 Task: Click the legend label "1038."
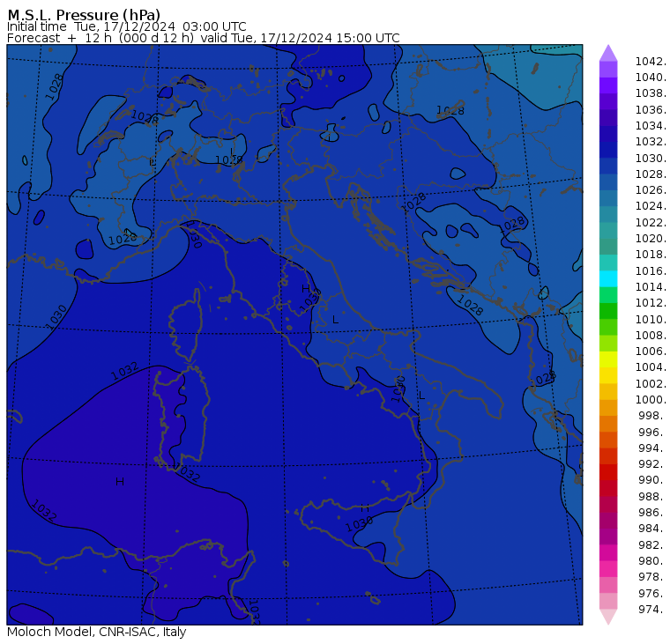pyautogui.click(x=651, y=93)
